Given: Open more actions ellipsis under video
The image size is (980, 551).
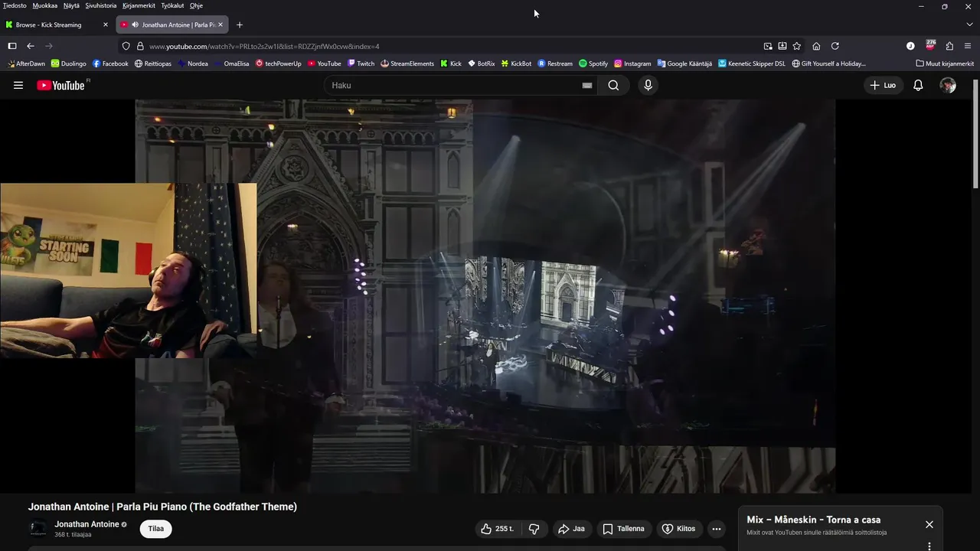Looking at the screenshot, I should (x=716, y=529).
